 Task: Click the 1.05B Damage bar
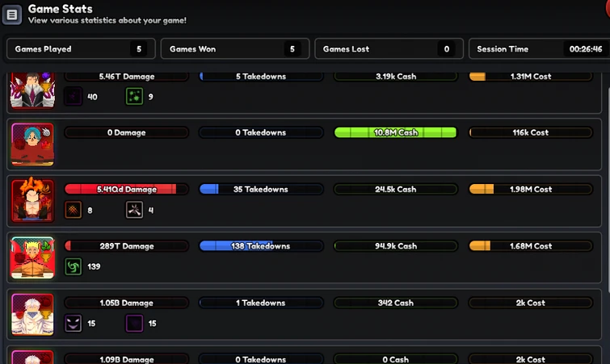pos(126,303)
